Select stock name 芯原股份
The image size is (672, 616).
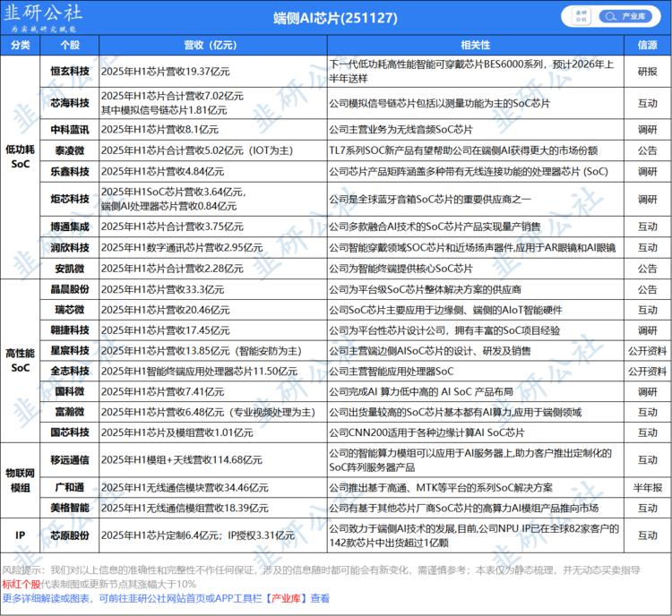click(70, 535)
